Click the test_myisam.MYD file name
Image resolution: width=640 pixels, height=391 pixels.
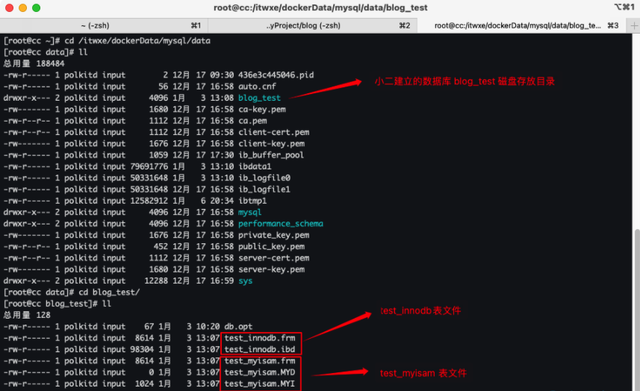click(x=260, y=372)
